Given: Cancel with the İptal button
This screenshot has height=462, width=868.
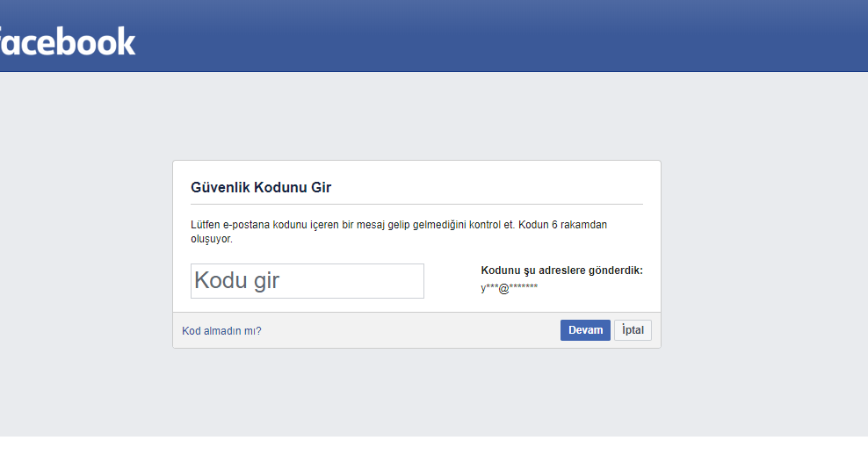Looking at the screenshot, I should [x=633, y=330].
